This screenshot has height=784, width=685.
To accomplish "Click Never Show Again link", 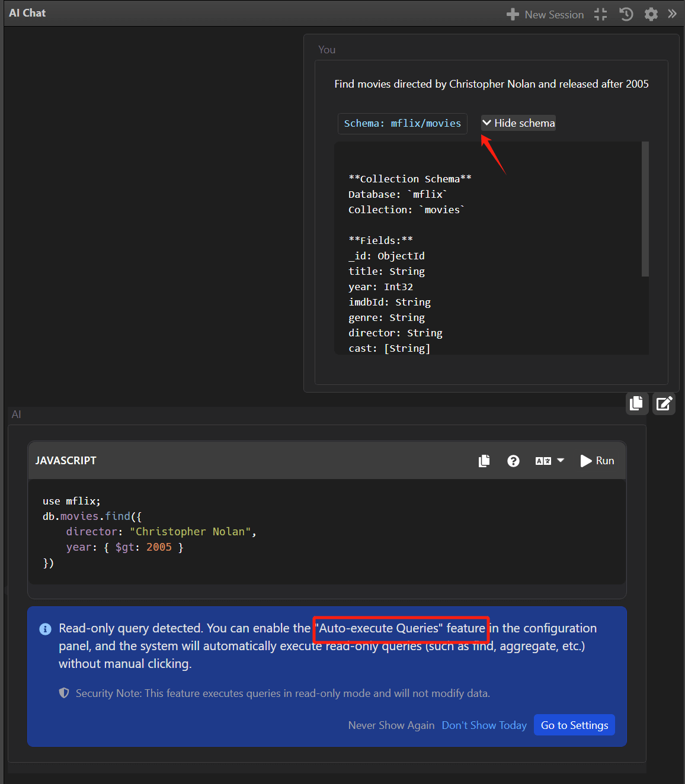I will pos(391,725).
